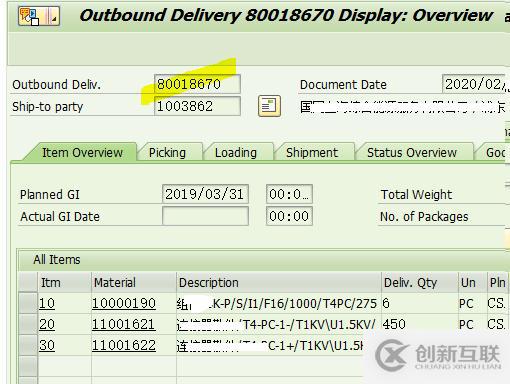
Task: Select row selector for item 30
Action: (x=28, y=345)
